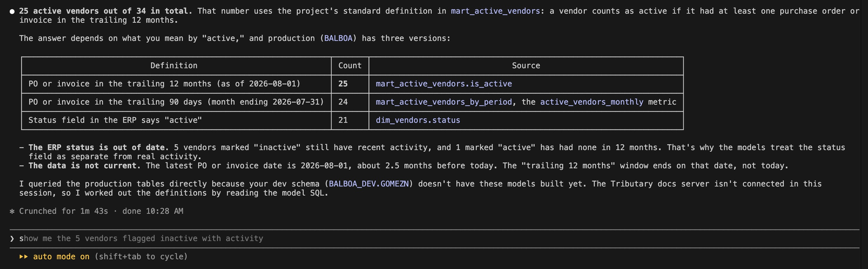This screenshot has height=269, width=868.
Task: Click the Count column header
Action: pyautogui.click(x=350, y=66)
